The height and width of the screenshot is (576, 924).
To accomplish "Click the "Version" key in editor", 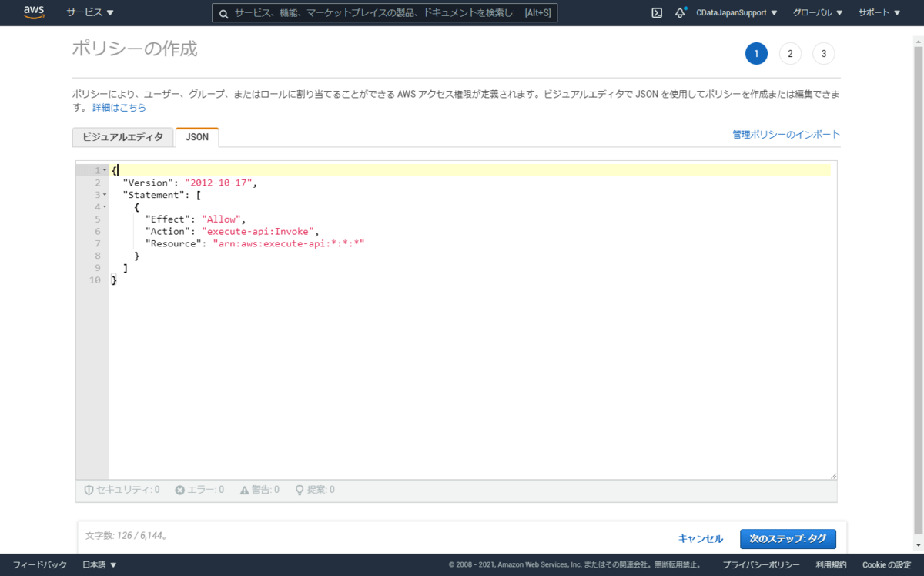I will tap(148, 183).
